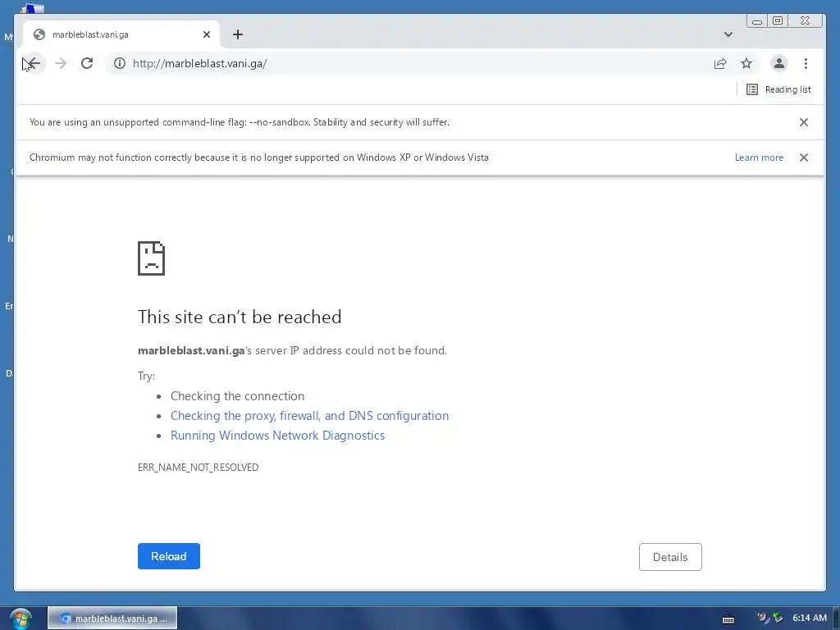This screenshot has width=840, height=630.
Task: Select the ERR_NAME_NOT_RESOLVED error code text
Action: (x=199, y=467)
